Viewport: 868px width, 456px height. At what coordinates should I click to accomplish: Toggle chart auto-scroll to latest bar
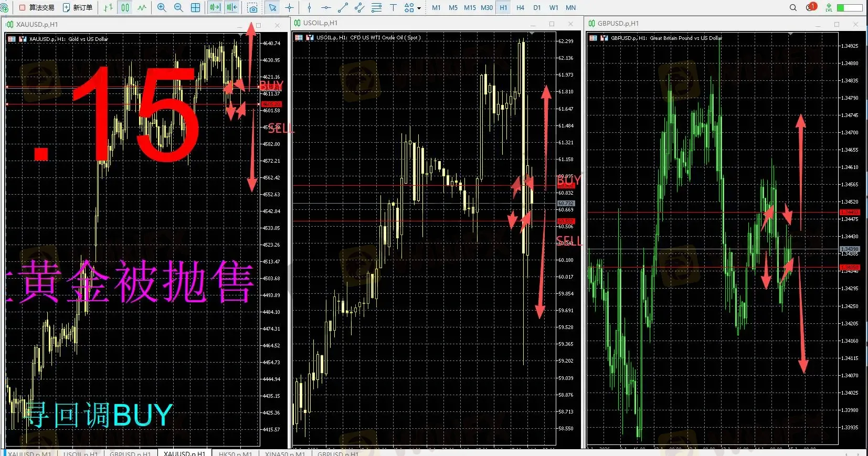tap(215, 8)
